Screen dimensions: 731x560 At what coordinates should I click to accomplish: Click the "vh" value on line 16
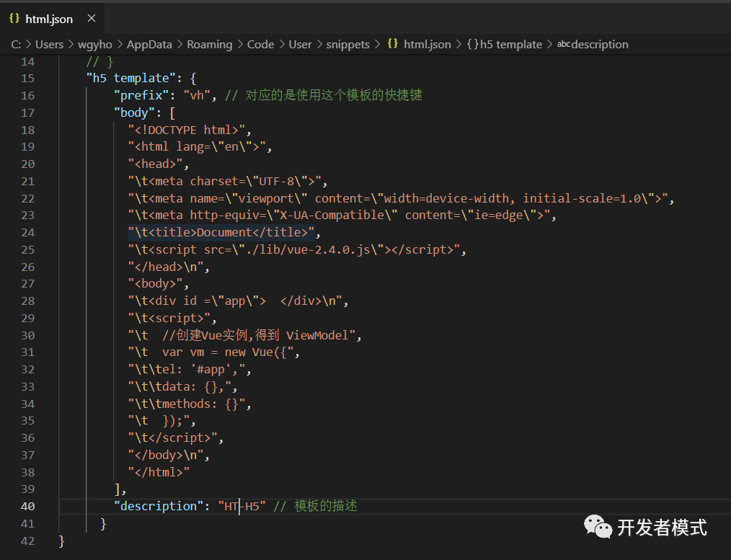pos(198,96)
